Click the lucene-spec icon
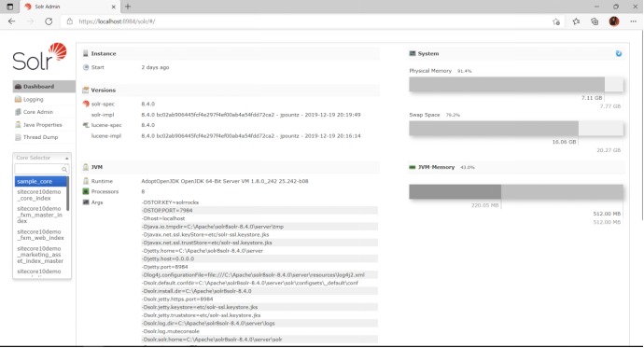This screenshot has width=644, height=348. tap(86, 125)
